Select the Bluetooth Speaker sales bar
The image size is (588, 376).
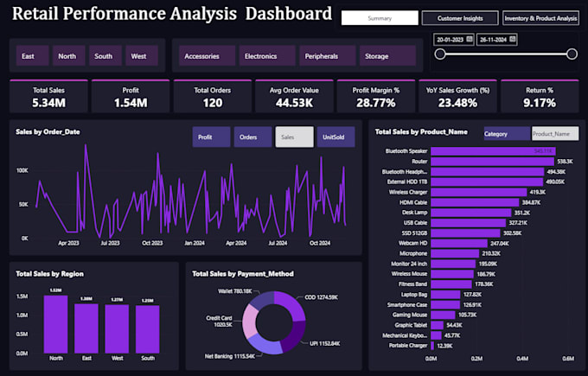pyautogui.click(x=493, y=151)
